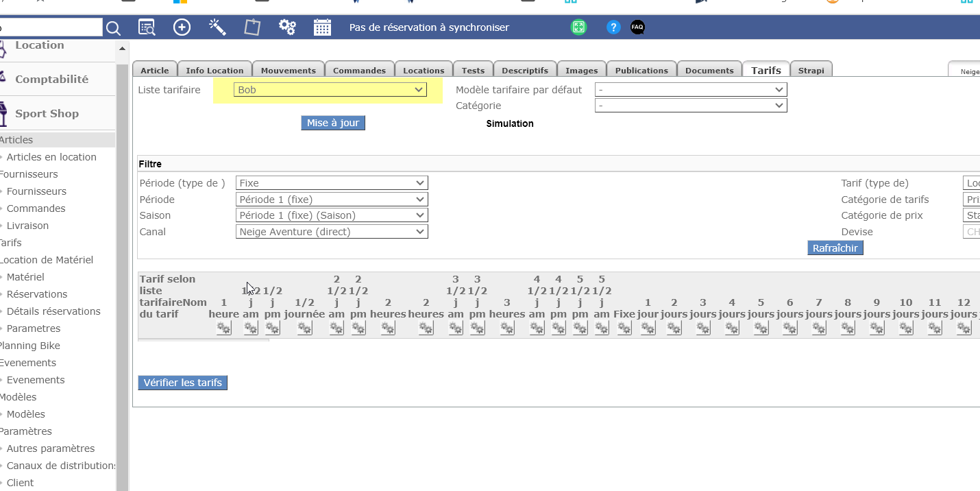Click the Mise à jour button
The height and width of the screenshot is (491, 980).
point(333,123)
